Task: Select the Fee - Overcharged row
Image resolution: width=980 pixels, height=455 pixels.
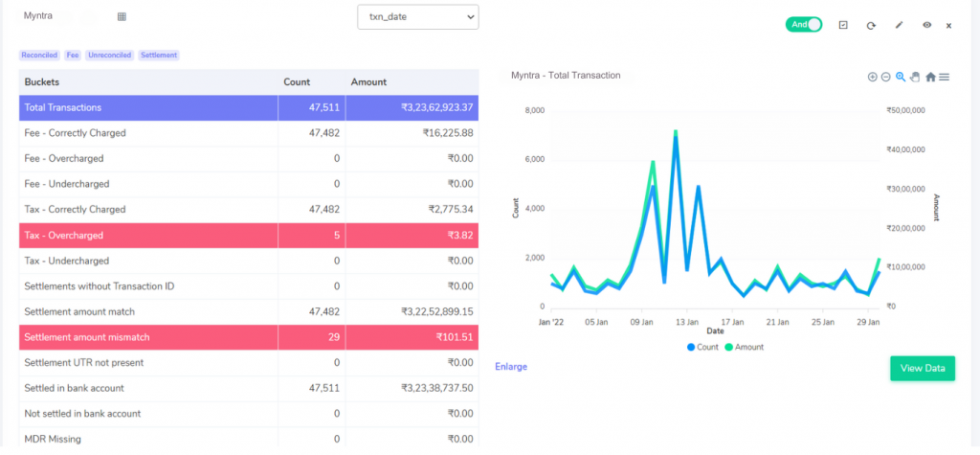Action: click(x=249, y=159)
